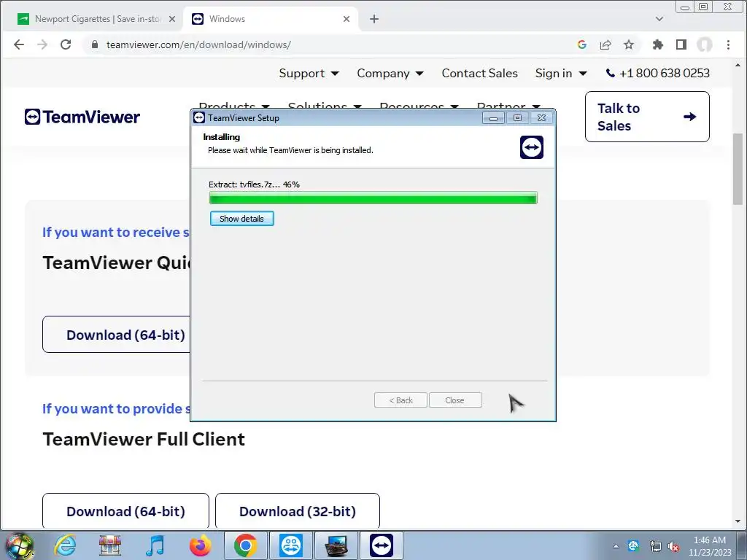Viewport: 747px width, 560px height.
Task: View site info via padlock icon
Action: [x=95, y=44]
